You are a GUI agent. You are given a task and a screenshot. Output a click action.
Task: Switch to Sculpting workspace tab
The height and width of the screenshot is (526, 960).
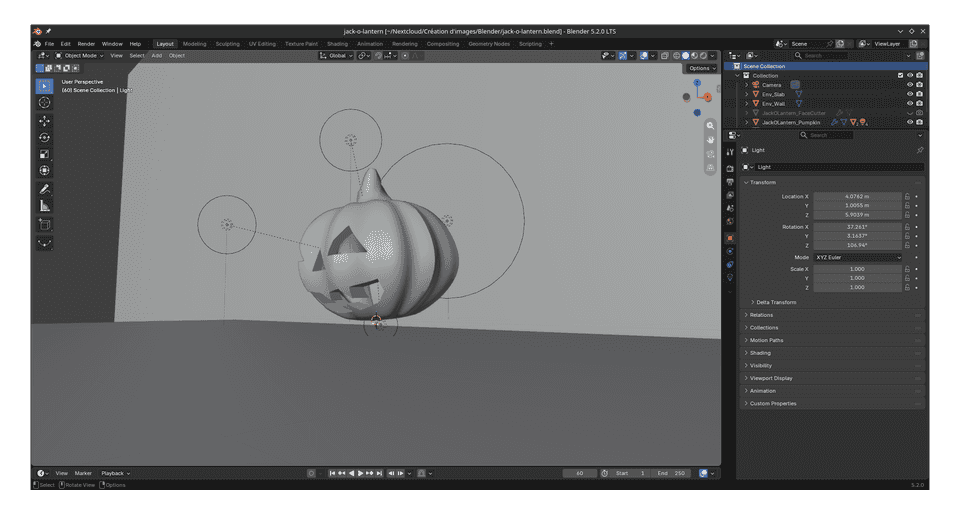pos(227,44)
